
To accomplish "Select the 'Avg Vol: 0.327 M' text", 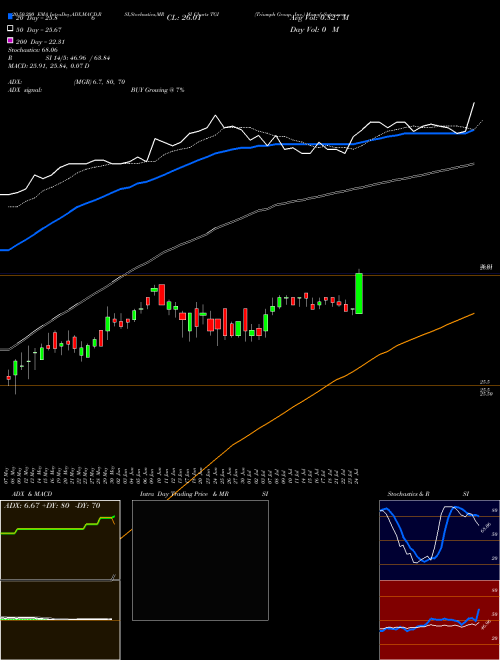I will (319, 18).
